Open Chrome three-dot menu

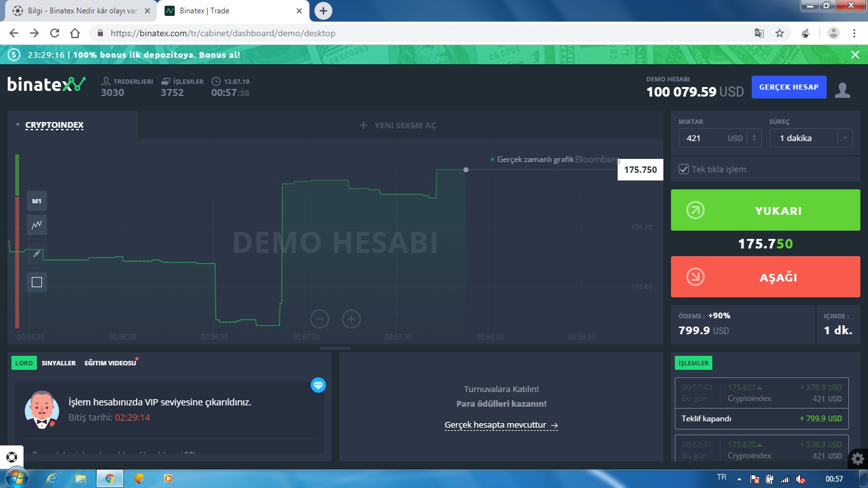click(855, 33)
